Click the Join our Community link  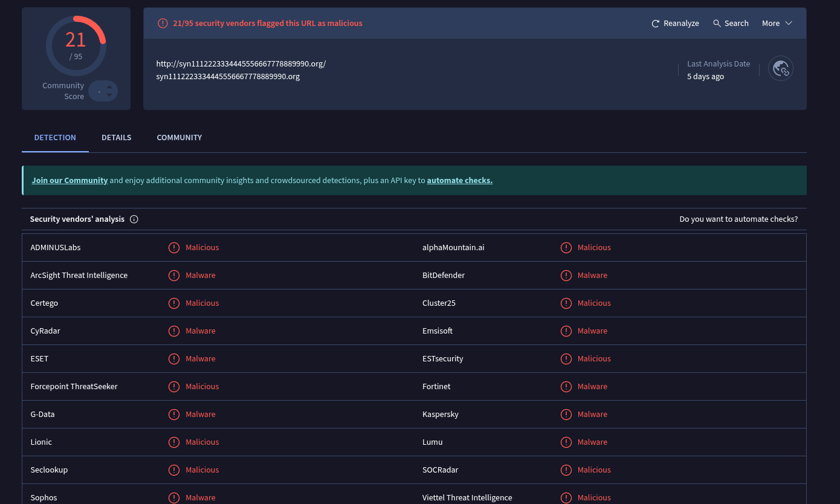click(69, 181)
